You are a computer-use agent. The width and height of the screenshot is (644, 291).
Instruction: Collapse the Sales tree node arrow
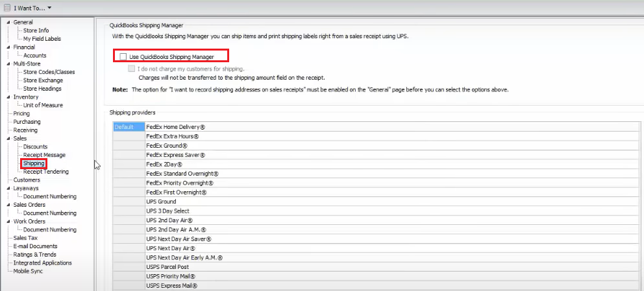[9, 138]
